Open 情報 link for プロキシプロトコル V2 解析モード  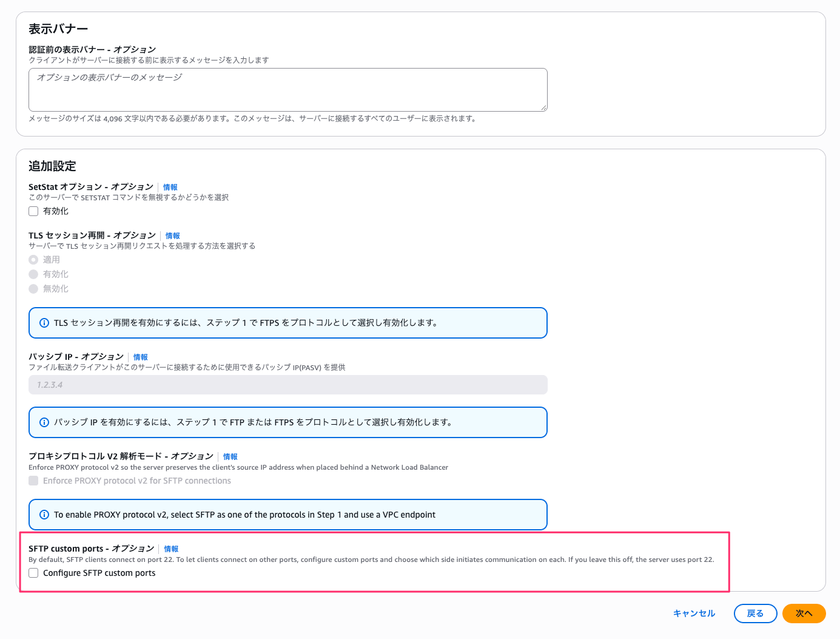coord(230,457)
